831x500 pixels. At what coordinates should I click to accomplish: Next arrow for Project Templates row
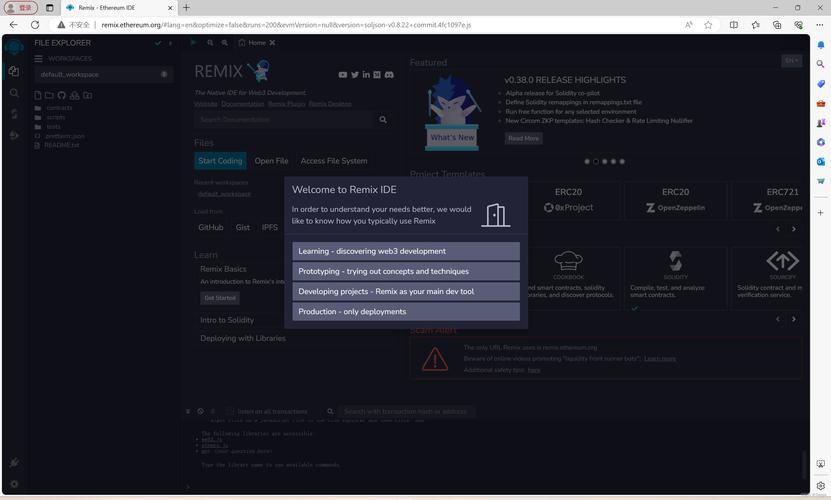[793, 229]
